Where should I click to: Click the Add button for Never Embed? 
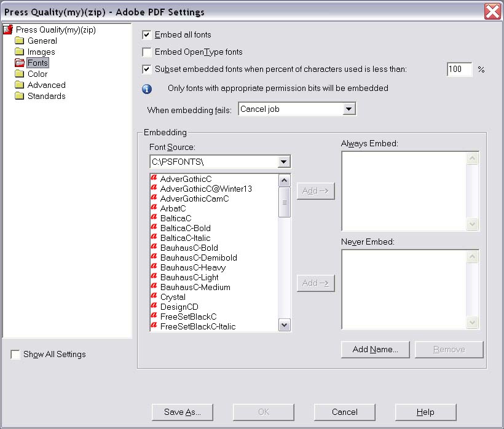(x=316, y=283)
